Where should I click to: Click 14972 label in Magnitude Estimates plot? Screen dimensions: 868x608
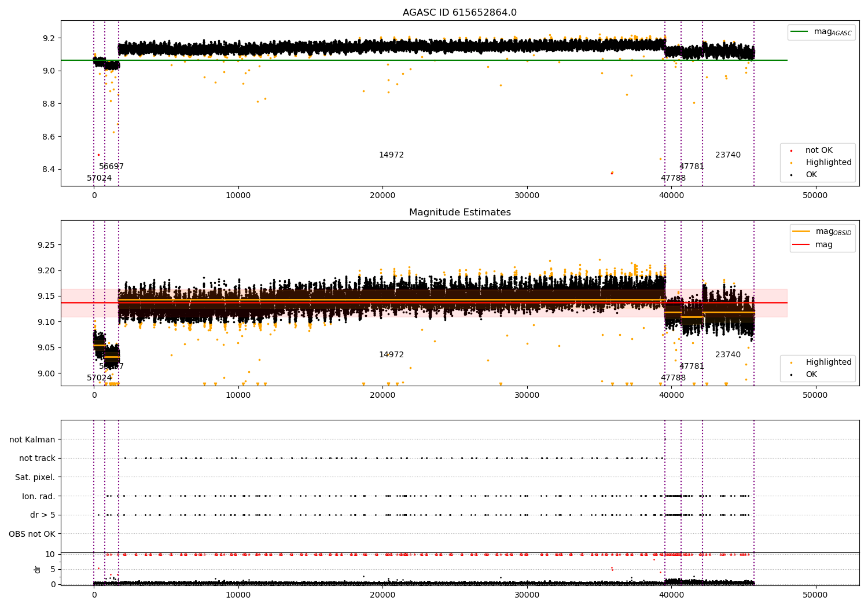tap(392, 355)
